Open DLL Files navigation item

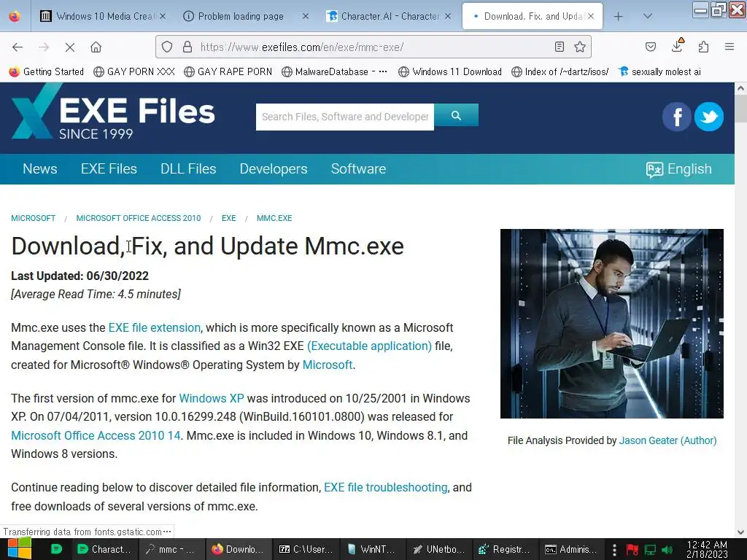(x=188, y=169)
